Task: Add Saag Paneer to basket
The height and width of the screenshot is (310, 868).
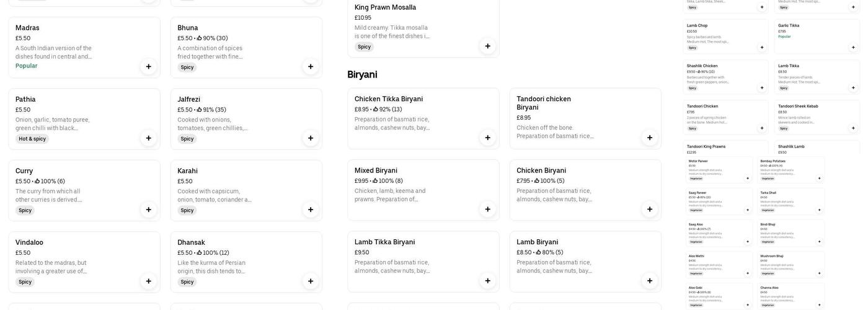Action: coord(747,210)
